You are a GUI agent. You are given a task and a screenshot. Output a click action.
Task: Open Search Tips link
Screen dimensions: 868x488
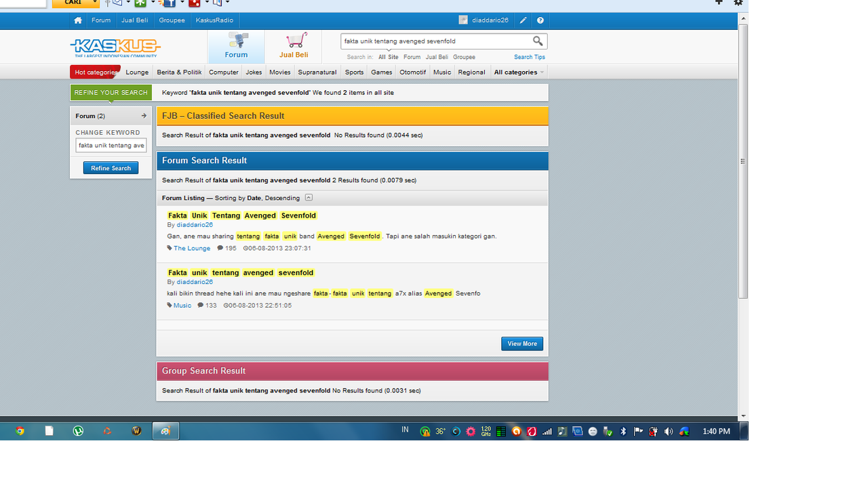[530, 57]
